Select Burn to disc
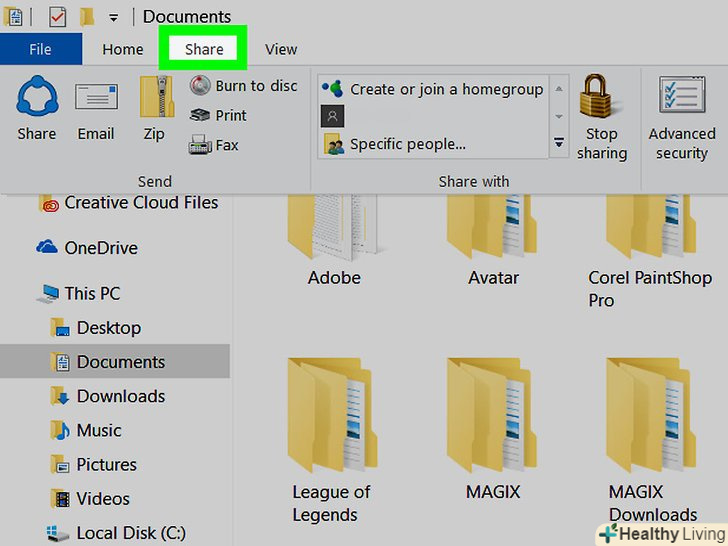728x546 pixels. point(244,86)
